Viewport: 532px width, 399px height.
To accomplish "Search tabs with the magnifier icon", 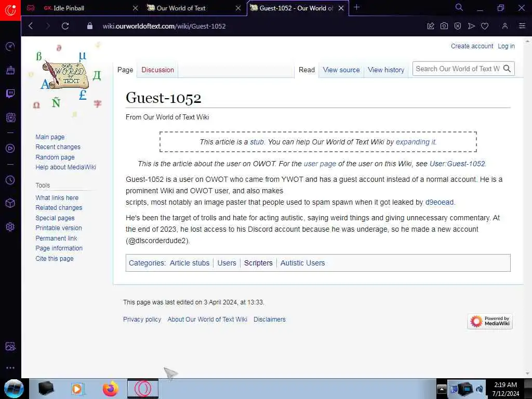I will (459, 7).
